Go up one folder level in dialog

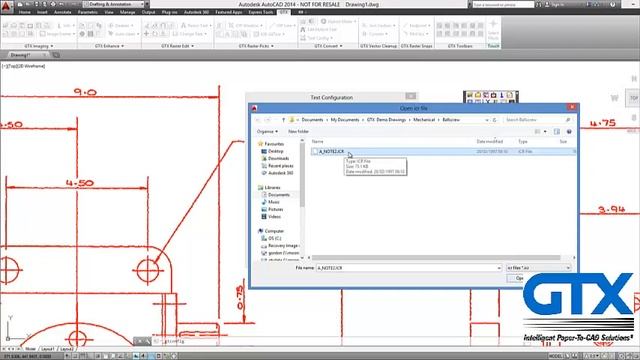[x=283, y=120]
